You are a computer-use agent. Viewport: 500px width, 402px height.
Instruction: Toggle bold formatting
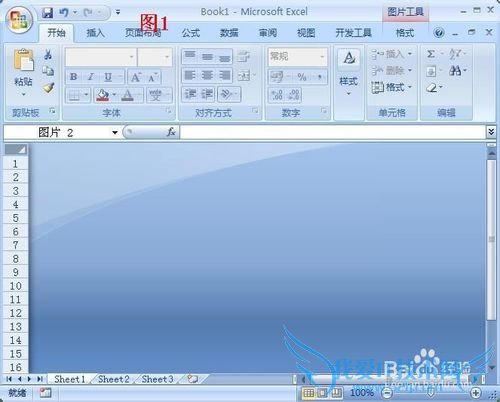pos(74,77)
